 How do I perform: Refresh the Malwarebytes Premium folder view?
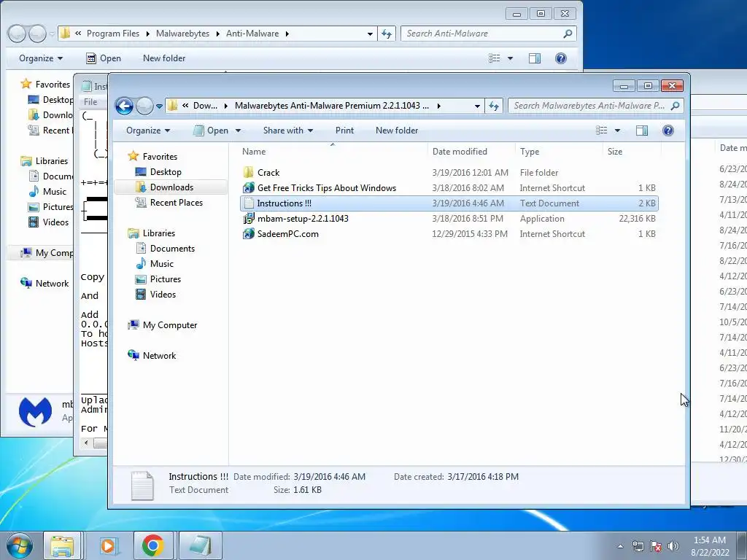pos(494,106)
